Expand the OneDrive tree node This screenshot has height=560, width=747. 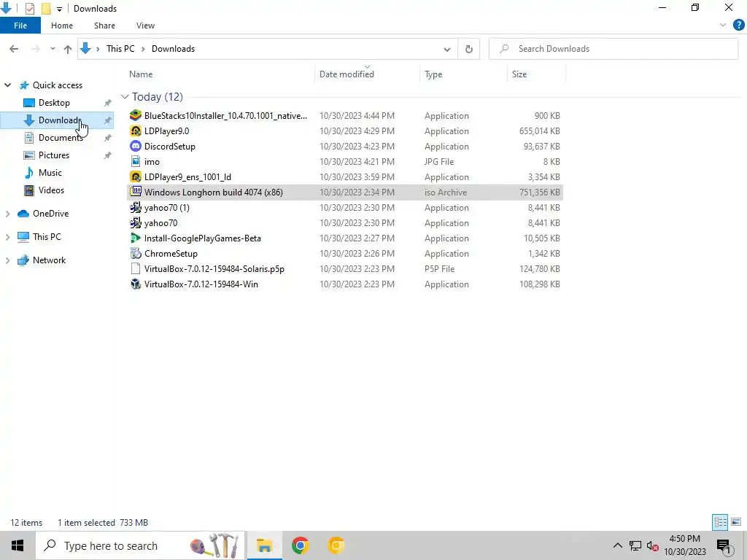(x=7, y=214)
